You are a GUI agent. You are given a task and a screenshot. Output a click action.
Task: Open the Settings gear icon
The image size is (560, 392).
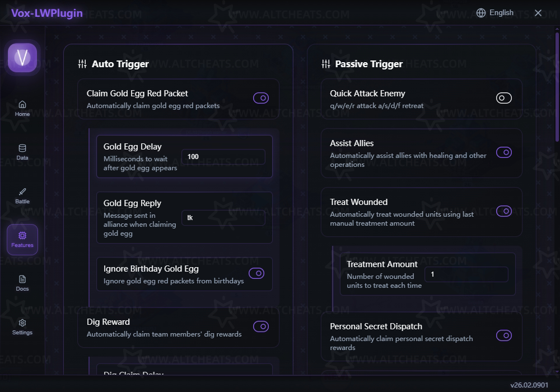pyautogui.click(x=22, y=323)
